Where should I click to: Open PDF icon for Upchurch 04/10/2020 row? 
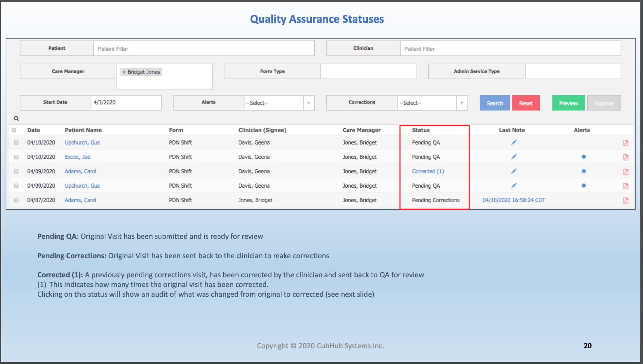[x=625, y=143]
